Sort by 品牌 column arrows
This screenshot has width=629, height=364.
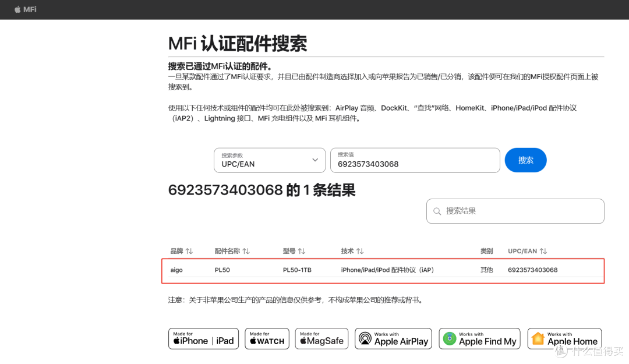coord(189,251)
